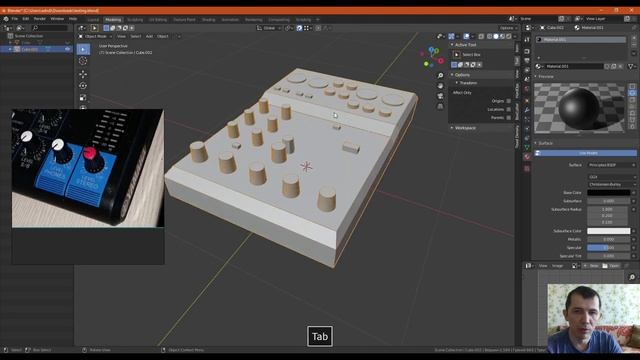Viewport: 640px width, 360px height.
Task: Switch viewport to wireframe shading mode
Action: click(489, 36)
